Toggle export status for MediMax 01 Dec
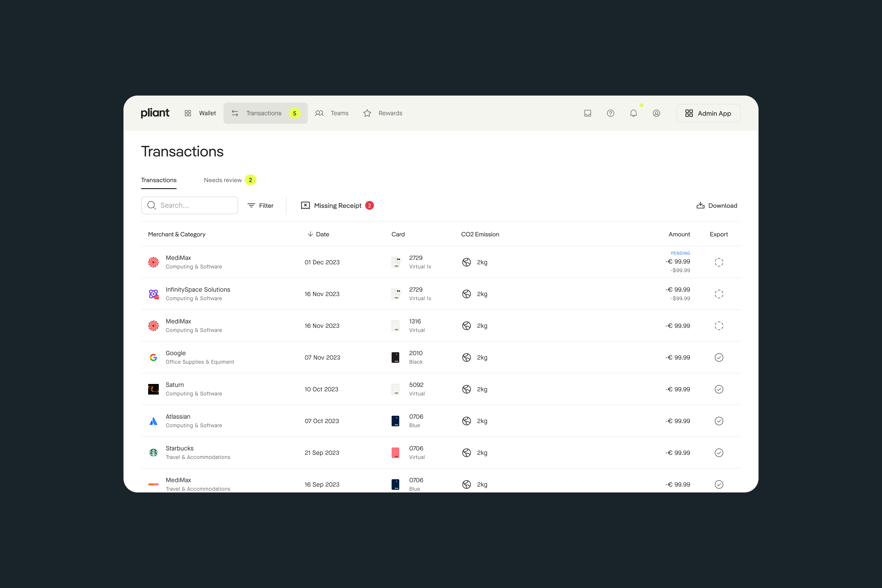The height and width of the screenshot is (588, 882). [719, 262]
